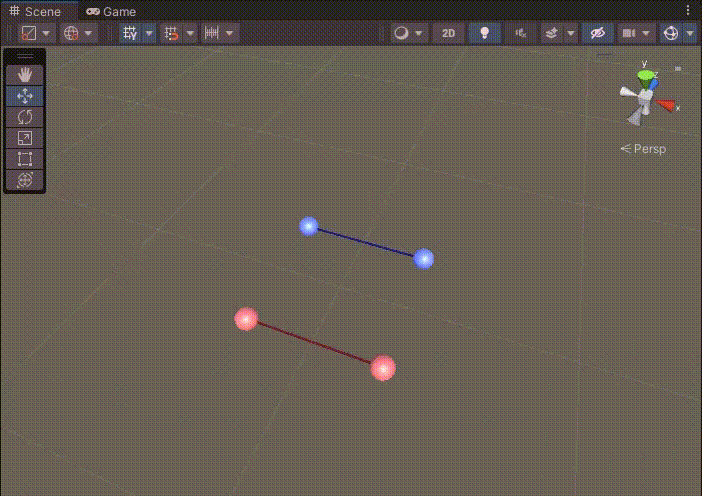The height and width of the screenshot is (496, 702).
Task: Click the blue connecting line
Action: click(366, 243)
